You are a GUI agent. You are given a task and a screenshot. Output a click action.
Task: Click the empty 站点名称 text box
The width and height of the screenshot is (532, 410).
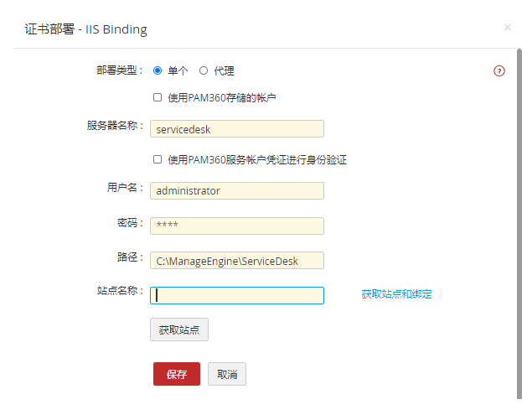[237, 295]
